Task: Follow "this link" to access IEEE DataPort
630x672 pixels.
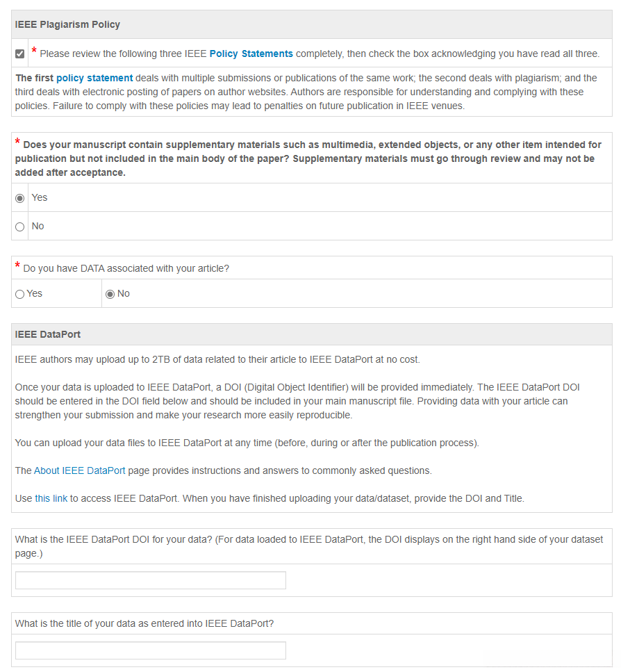Action: point(51,498)
